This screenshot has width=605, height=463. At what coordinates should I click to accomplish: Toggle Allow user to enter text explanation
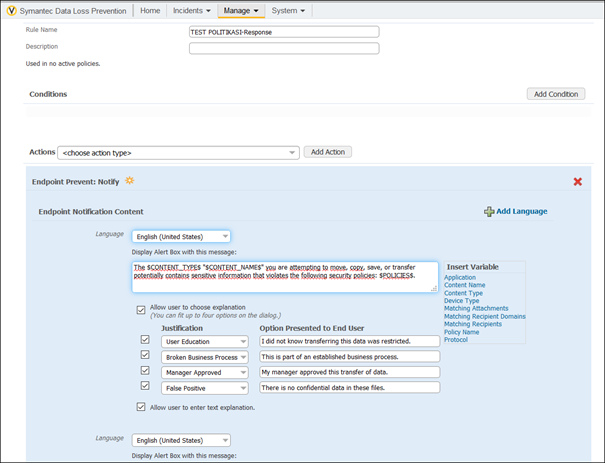pyautogui.click(x=141, y=407)
